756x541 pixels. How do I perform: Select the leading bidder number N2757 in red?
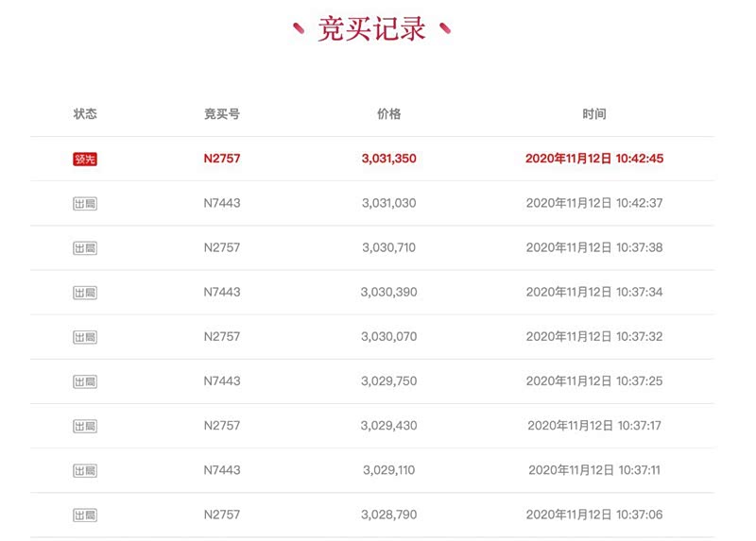(222, 159)
